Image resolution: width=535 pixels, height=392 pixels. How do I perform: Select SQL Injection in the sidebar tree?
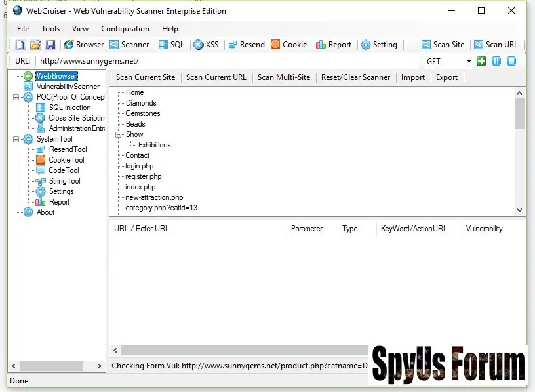(69, 108)
